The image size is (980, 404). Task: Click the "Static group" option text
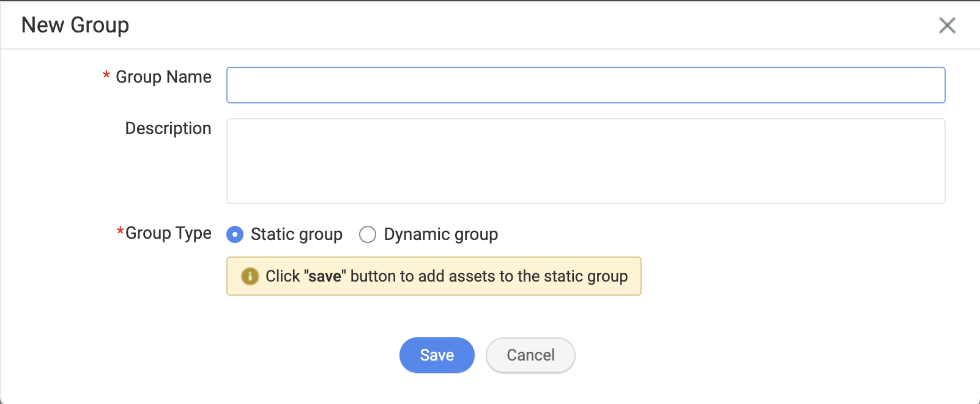[296, 234]
